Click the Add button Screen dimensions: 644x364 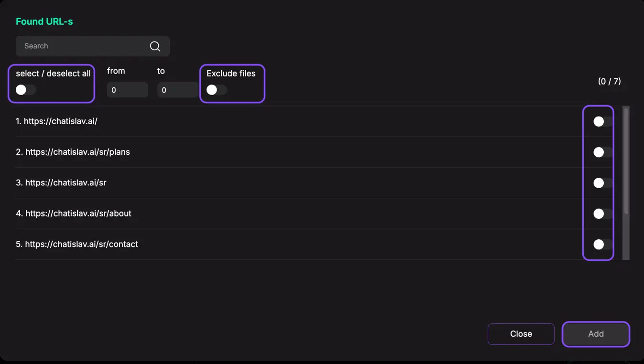click(596, 334)
